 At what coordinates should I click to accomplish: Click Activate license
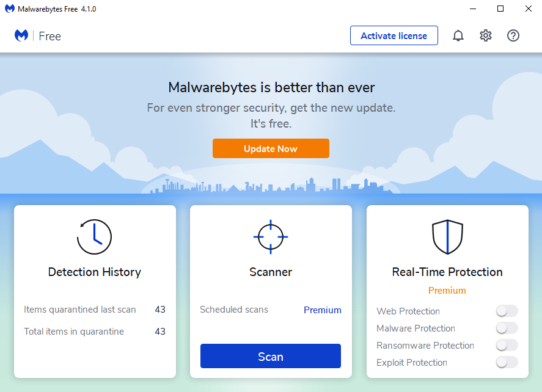pyautogui.click(x=394, y=35)
